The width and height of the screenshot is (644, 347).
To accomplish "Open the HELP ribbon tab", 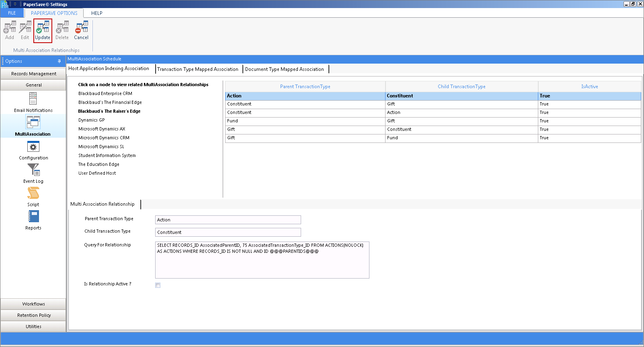I will (97, 13).
